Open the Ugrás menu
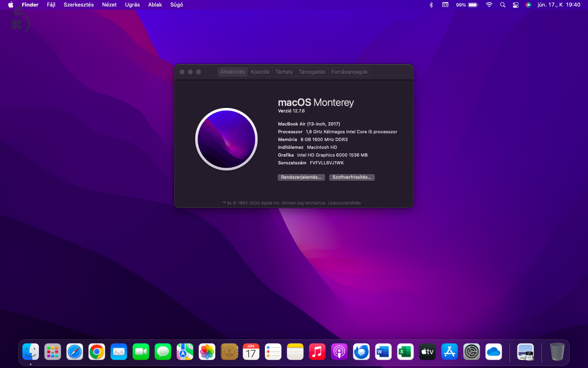This screenshot has height=368, width=588. pyautogui.click(x=132, y=5)
